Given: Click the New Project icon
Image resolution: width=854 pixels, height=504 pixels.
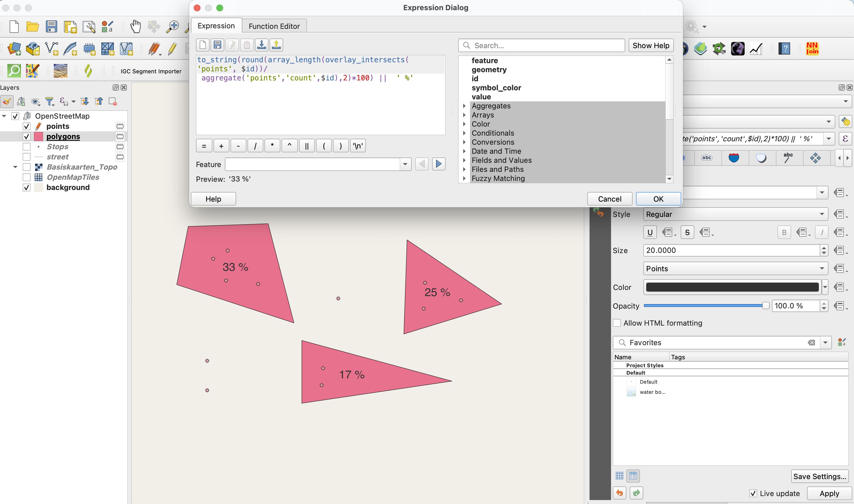Looking at the screenshot, I should [14, 27].
